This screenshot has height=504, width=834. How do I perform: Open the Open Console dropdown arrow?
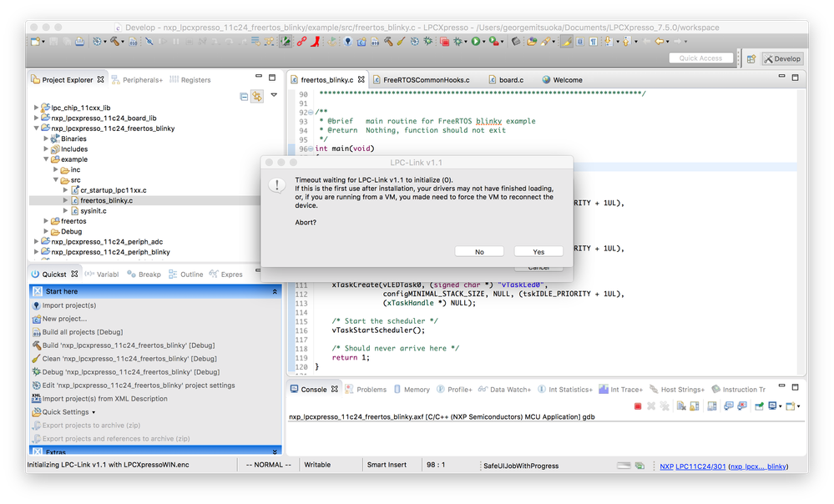coord(798,406)
